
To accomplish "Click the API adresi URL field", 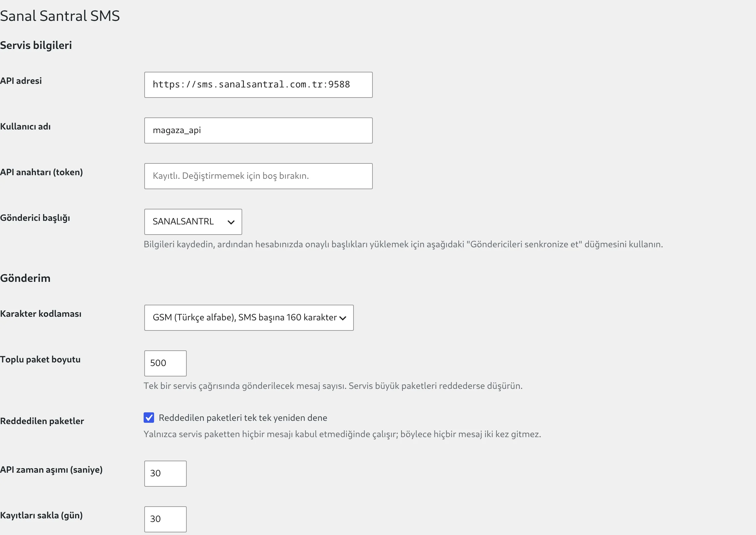I will tap(259, 85).
